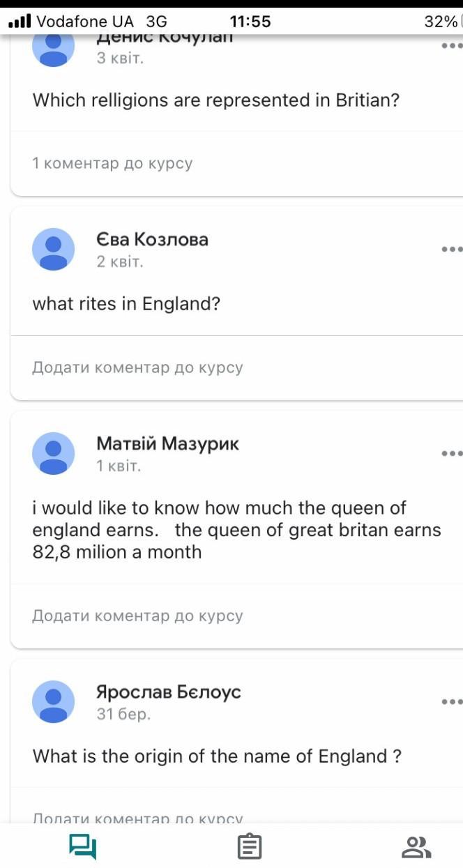Screen dimensions: 463x868
Task: Open the Stream tab at bottom
Action: pyautogui.click(x=82, y=847)
